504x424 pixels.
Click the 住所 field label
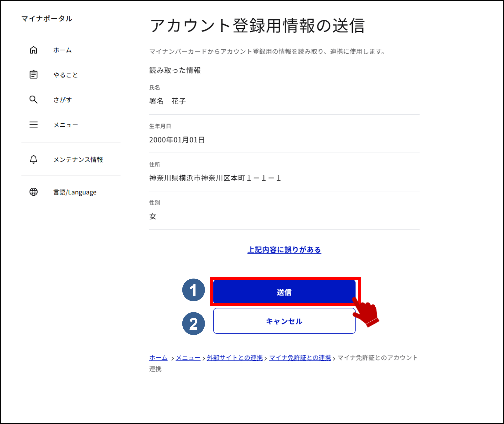coord(154,164)
